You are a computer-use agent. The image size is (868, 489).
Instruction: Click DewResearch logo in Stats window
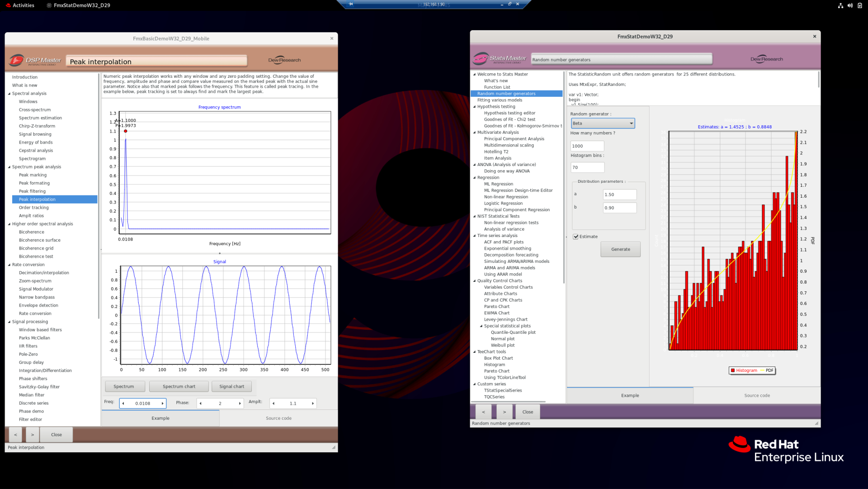click(767, 59)
